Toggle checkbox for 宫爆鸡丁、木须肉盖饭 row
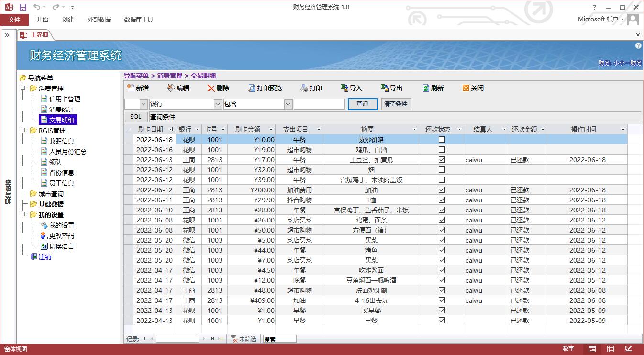The height and width of the screenshot is (355, 644). tap(442, 180)
